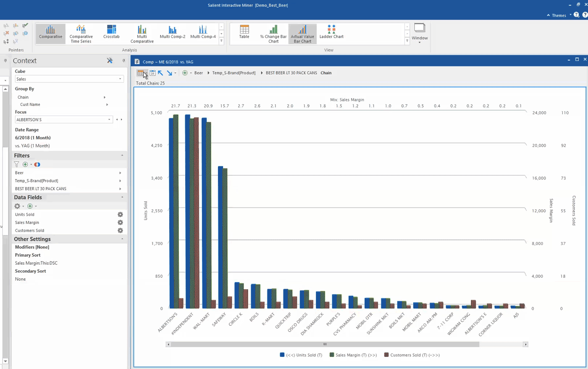The width and height of the screenshot is (588, 369).
Task: Select Sales Margin data field
Action: click(27, 222)
